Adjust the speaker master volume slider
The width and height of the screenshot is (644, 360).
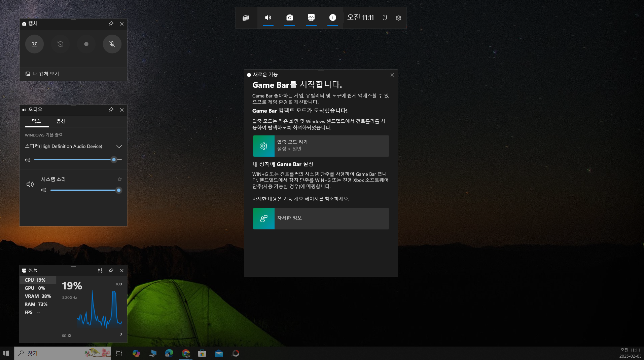pos(78,160)
